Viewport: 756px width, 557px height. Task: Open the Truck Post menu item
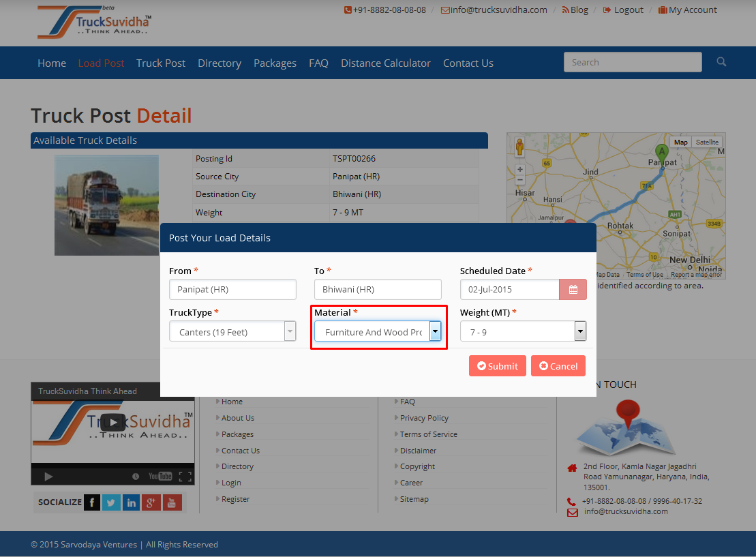tap(161, 63)
